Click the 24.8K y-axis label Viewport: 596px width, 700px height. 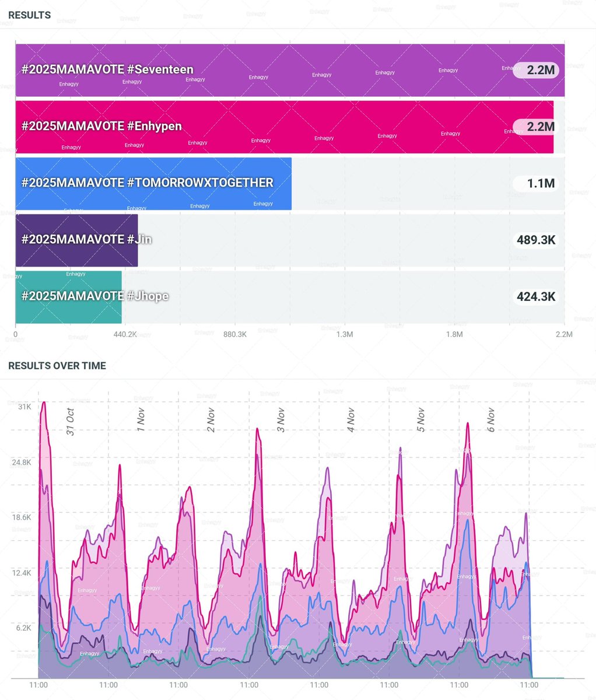pos(21,462)
